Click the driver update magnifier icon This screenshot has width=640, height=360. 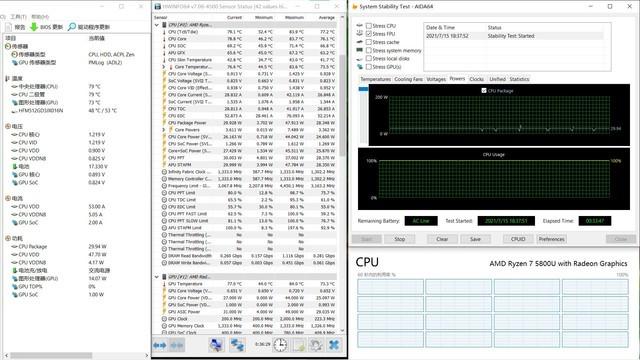click(72, 27)
